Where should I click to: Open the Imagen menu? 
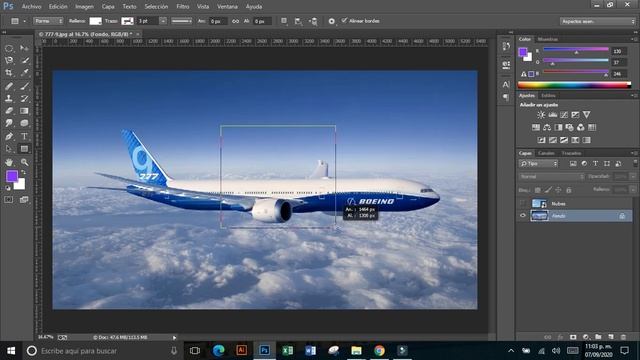84,7
